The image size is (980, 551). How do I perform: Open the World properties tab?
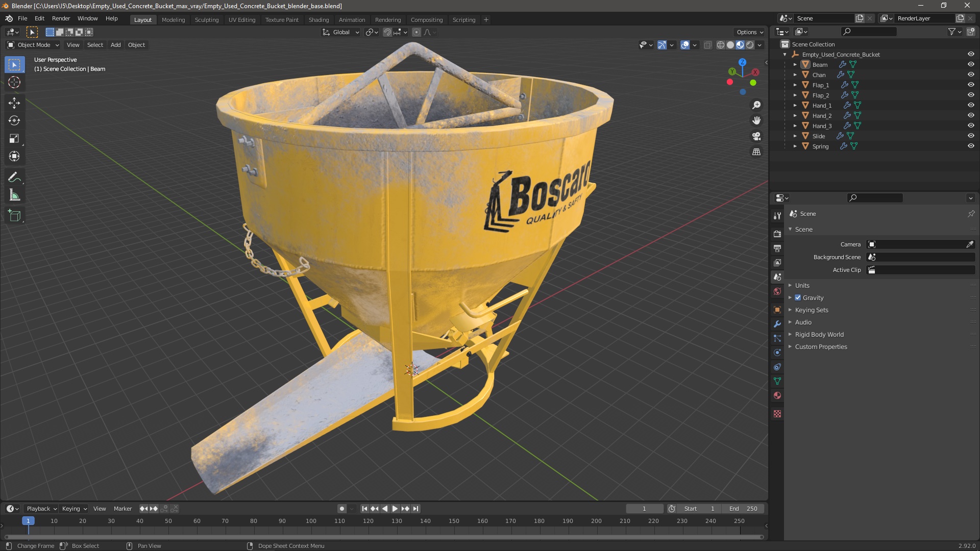coord(777,291)
